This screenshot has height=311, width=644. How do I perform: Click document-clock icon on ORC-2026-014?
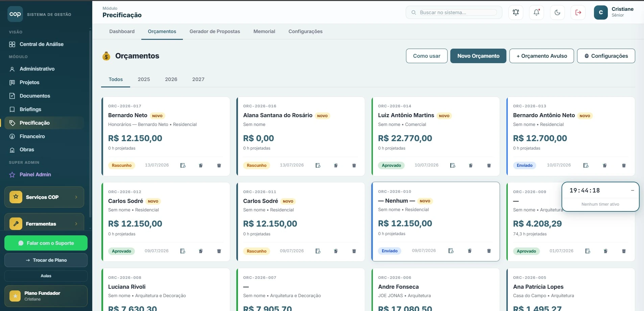point(453,165)
